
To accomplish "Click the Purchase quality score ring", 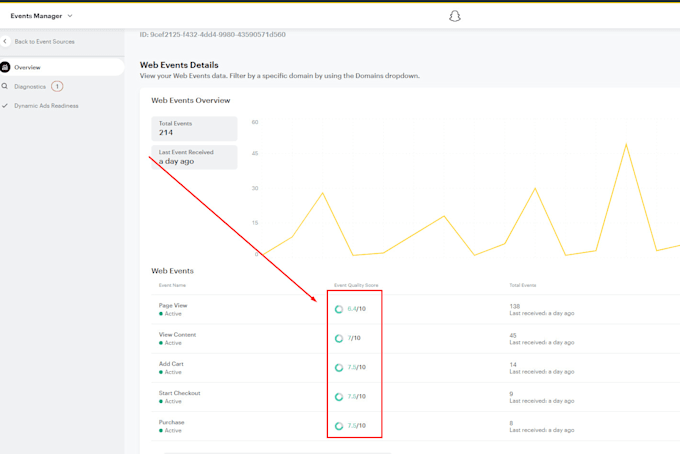I will point(339,426).
